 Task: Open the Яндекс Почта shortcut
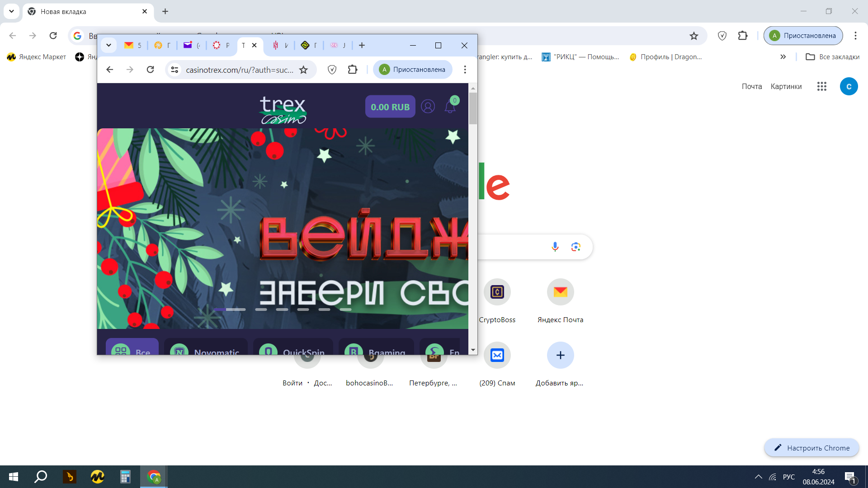click(560, 292)
